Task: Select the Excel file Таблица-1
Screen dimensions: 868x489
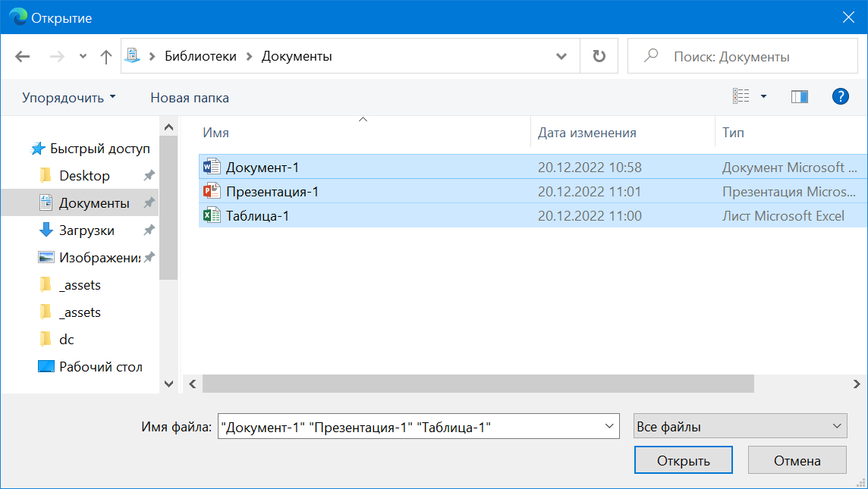Action: pyautogui.click(x=257, y=216)
